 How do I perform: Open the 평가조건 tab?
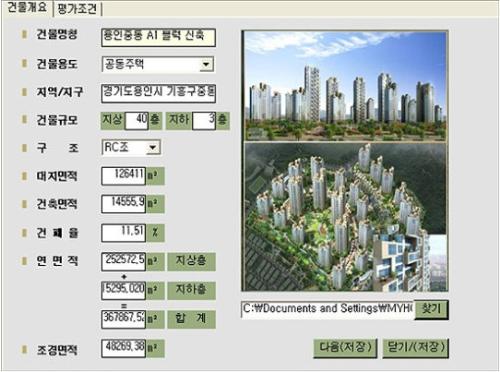77,9
